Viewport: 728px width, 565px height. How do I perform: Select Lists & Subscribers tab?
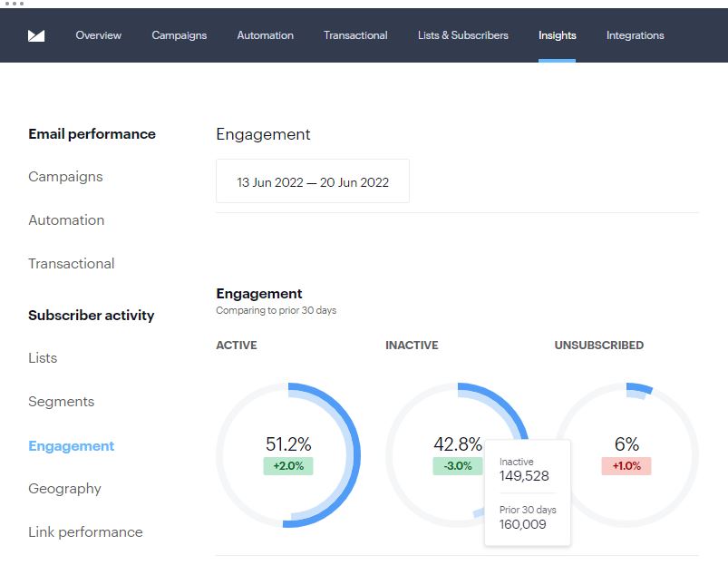point(462,35)
